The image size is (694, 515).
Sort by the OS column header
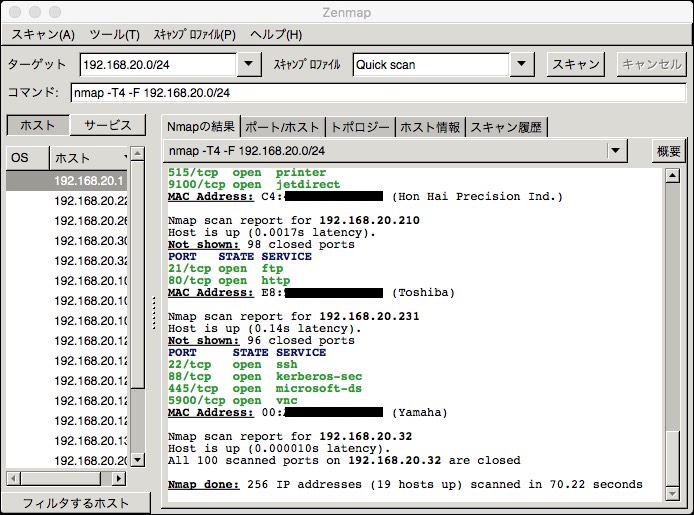(x=26, y=158)
